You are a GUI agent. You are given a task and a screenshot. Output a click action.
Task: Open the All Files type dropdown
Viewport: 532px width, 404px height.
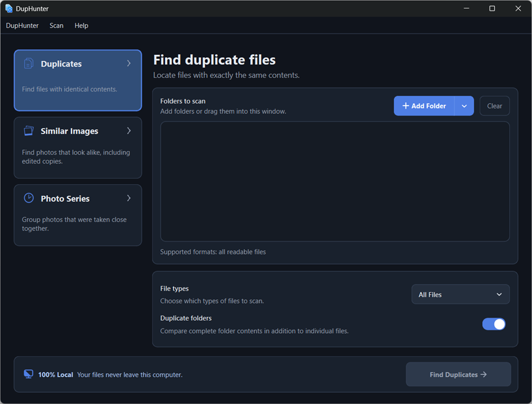460,295
